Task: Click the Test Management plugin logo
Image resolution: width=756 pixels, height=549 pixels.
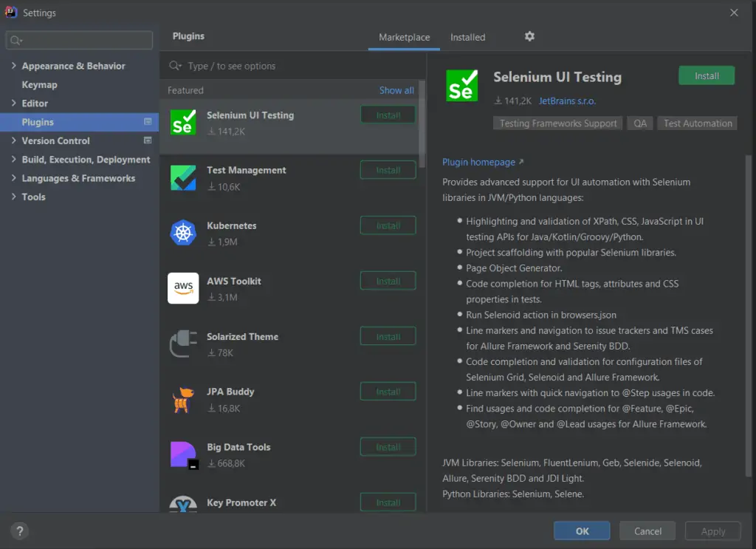Action: point(183,177)
